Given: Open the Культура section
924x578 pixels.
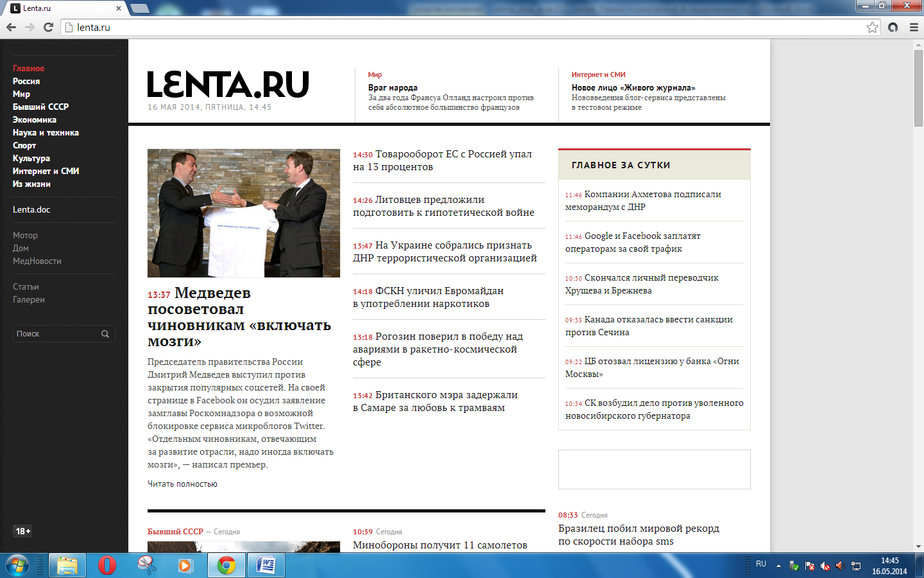Looking at the screenshot, I should pyautogui.click(x=31, y=159).
